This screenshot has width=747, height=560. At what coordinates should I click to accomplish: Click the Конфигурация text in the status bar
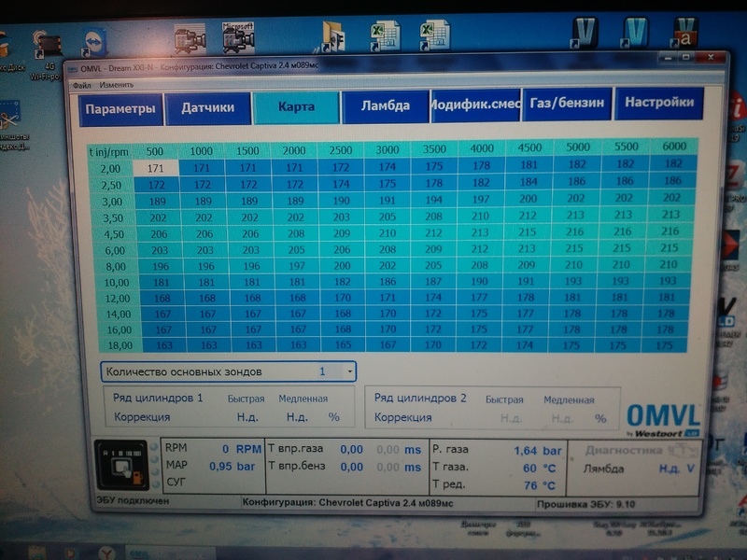point(347,502)
